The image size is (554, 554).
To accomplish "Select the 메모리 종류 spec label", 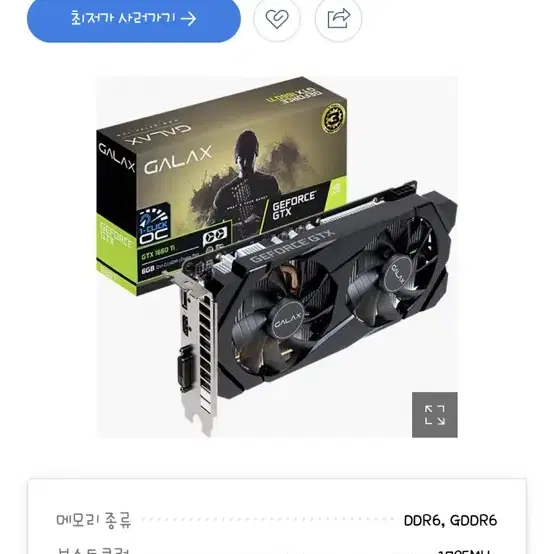I will [x=94, y=520].
